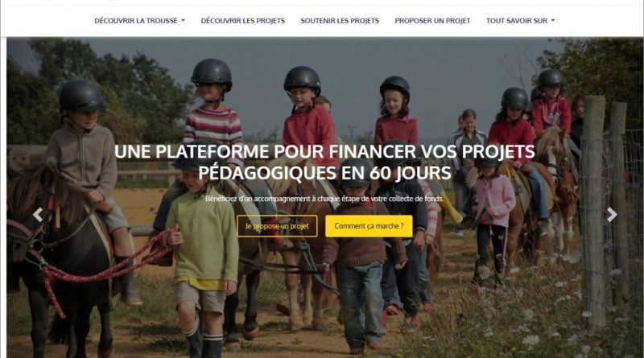Click the Je propose un projet button
Viewport: 644px width, 358px height.
[277, 226]
